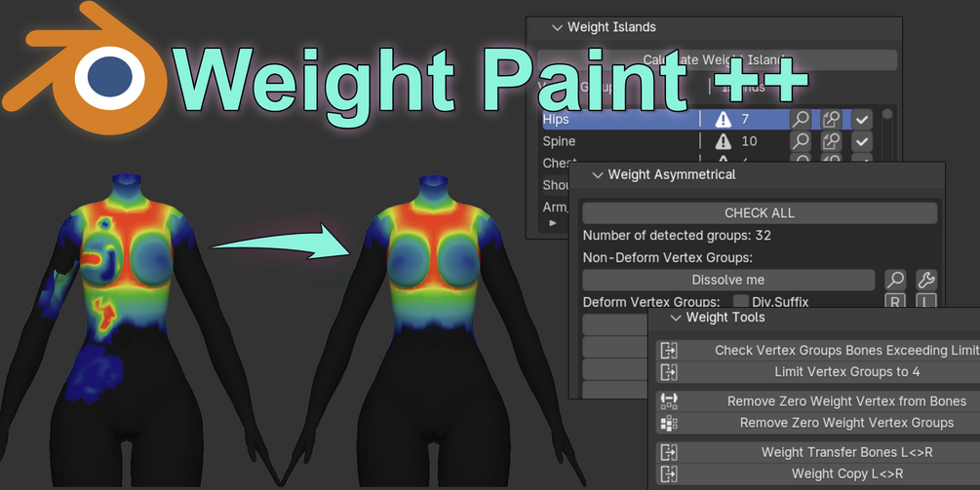Click the R button beside Div.Suffix

pyautogui.click(x=895, y=301)
